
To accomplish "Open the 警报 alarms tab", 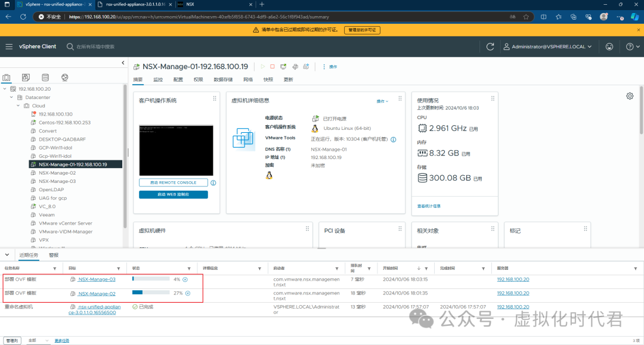I will (x=54, y=255).
